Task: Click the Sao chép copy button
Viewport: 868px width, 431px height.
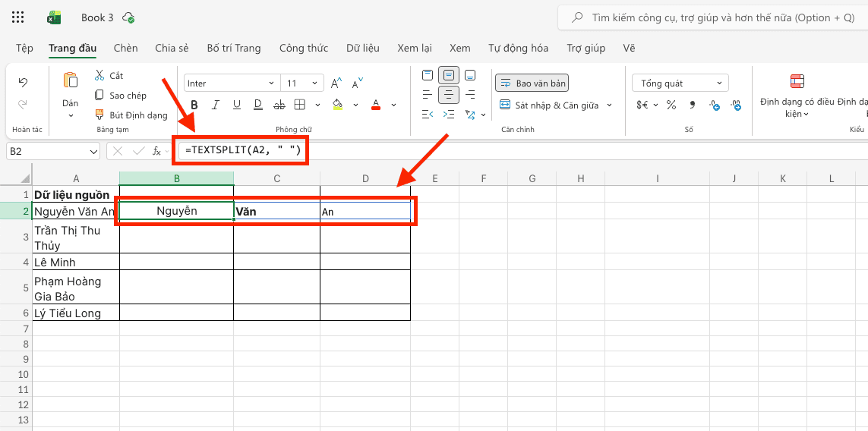Action: 121,96
